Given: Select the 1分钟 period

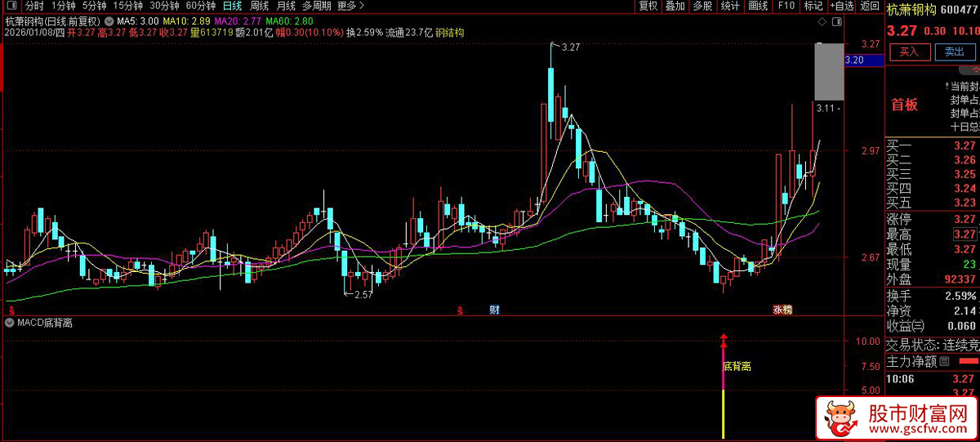Looking at the screenshot, I should point(63,6).
